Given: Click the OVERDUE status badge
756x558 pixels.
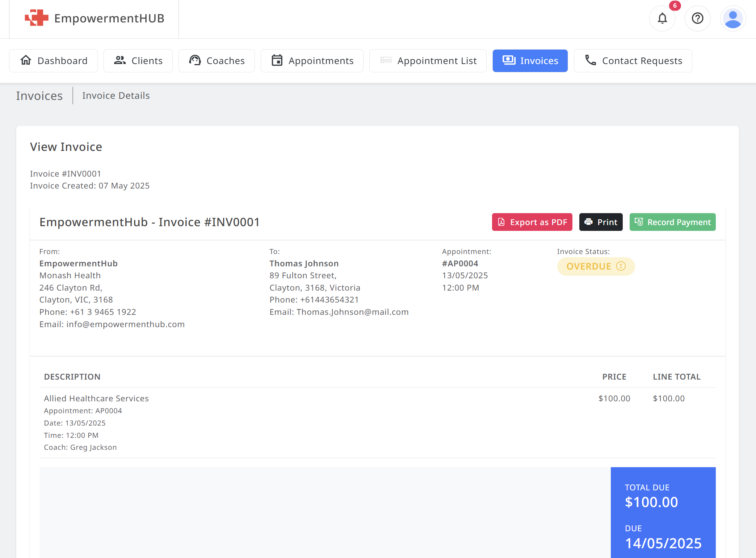Looking at the screenshot, I should click(x=596, y=266).
